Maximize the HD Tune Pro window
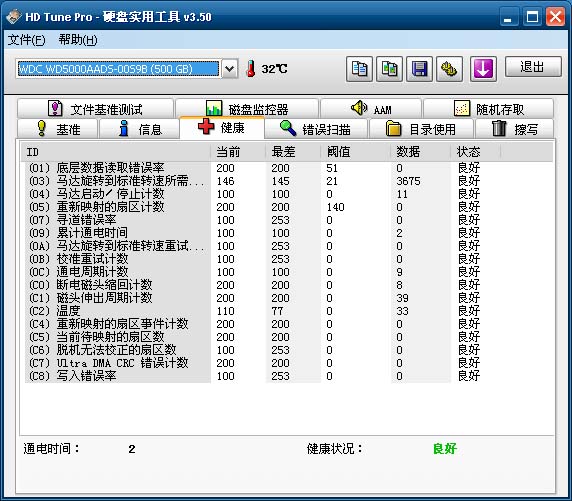The width and height of the screenshot is (572, 501). click(532, 17)
